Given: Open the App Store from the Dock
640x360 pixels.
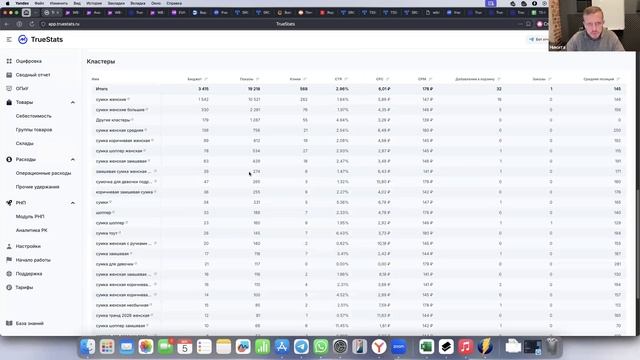Looking at the screenshot, I should pos(282,347).
